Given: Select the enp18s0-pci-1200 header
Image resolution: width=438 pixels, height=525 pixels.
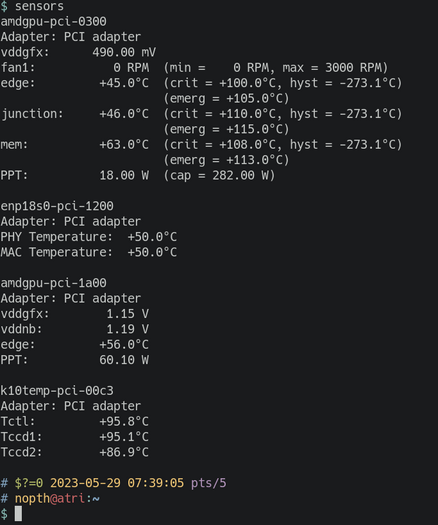Looking at the screenshot, I should pyautogui.click(x=57, y=206).
